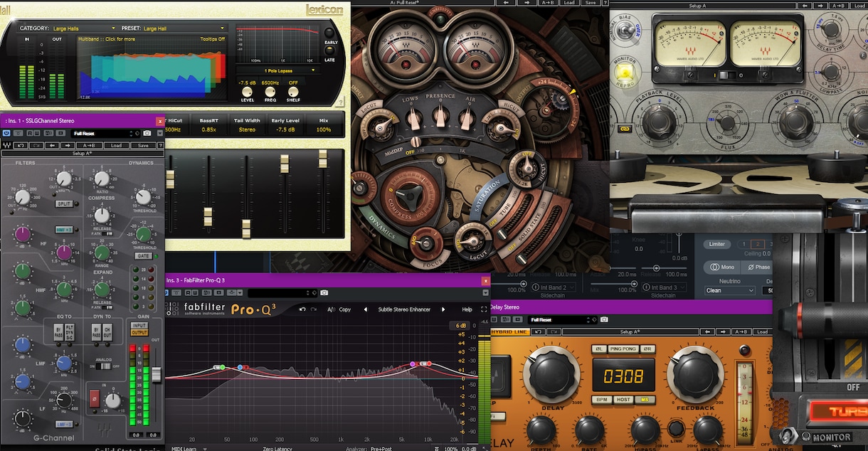Open Neutrino Clean mode dropdown
The width and height of the screenshot is (868, 451).
tap(730, 290)
